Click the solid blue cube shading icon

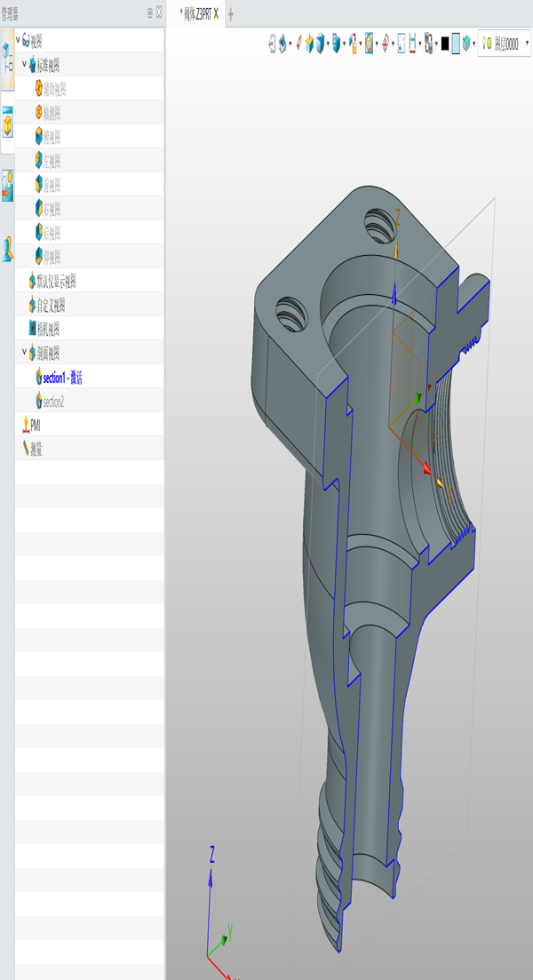pyautogui.click(x=321, y=44)
